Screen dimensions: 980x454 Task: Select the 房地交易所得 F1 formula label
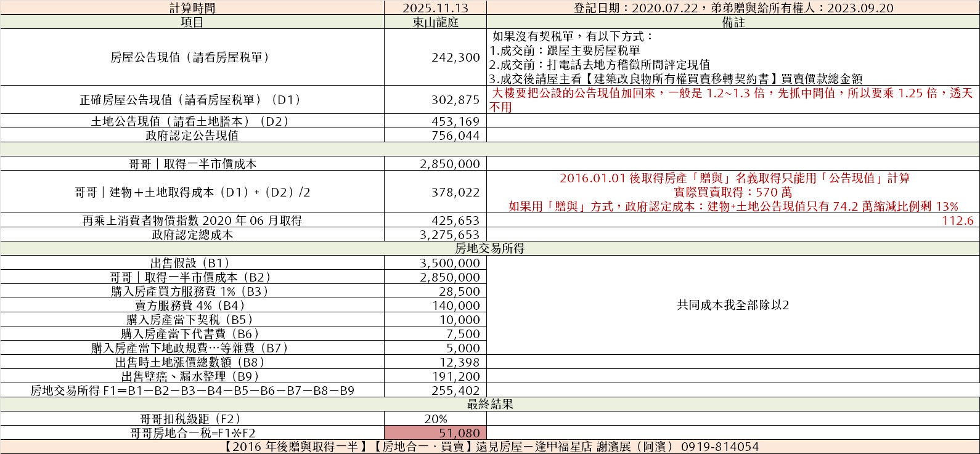click(192, 391)
